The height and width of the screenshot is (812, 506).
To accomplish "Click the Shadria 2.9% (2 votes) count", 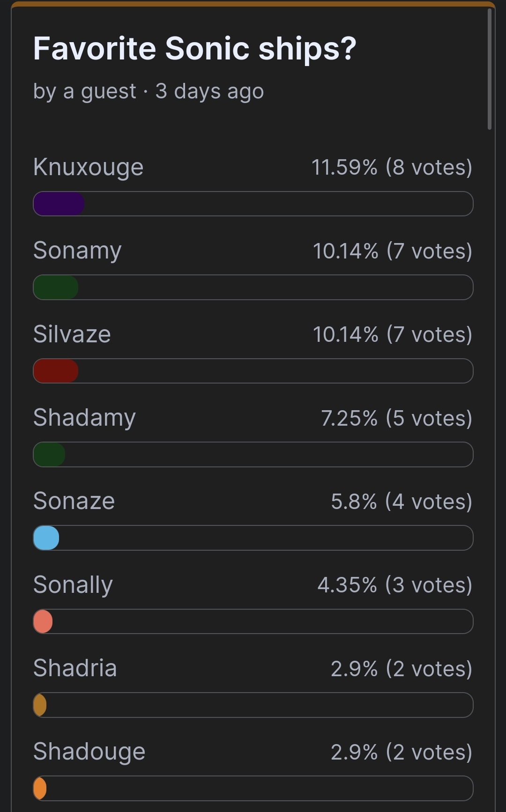I will [x=402, y=668].
